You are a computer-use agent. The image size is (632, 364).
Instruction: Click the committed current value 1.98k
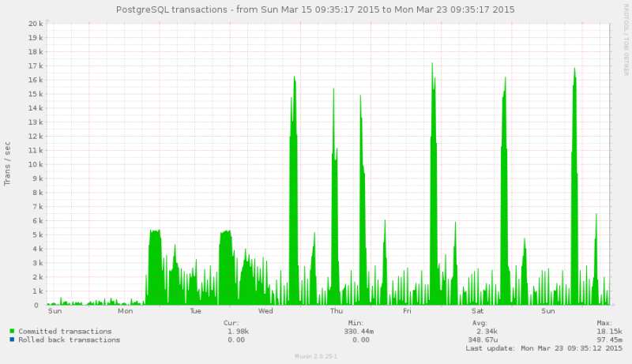pyautogui.click(x=238, y=332)
